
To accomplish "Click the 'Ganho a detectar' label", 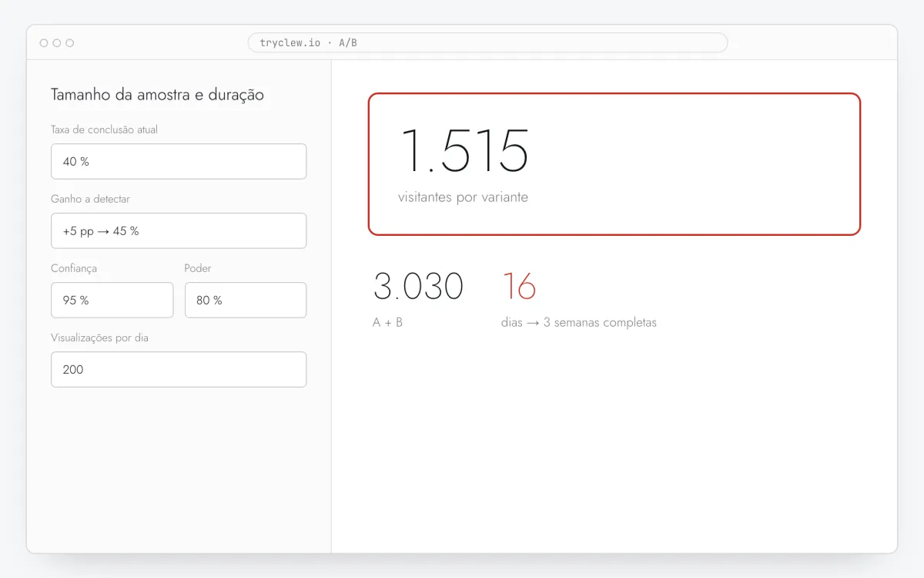I will tap(90, 199).
